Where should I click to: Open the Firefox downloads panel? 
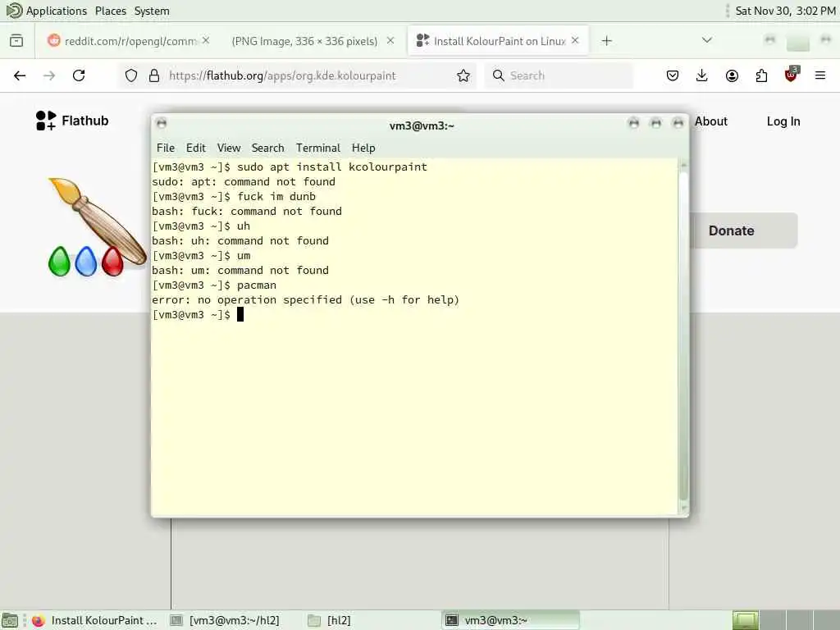(x=702, y=75)
